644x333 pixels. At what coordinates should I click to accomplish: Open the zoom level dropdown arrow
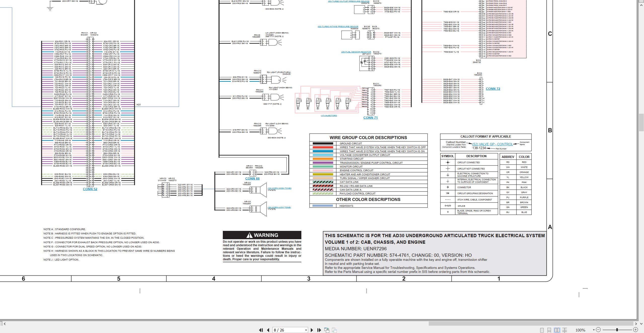(594, 330)
